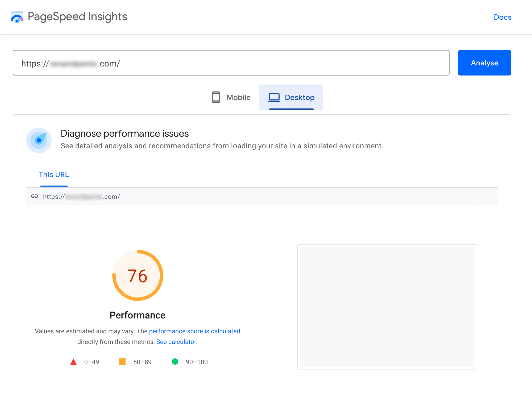Click the 76 performance score gauge
532x403 pixels.
click(x=138, y=275)
